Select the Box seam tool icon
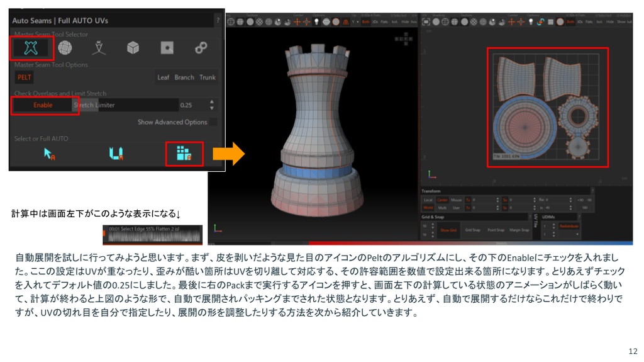This screenshot has height=362, width=644. point(133,48)
